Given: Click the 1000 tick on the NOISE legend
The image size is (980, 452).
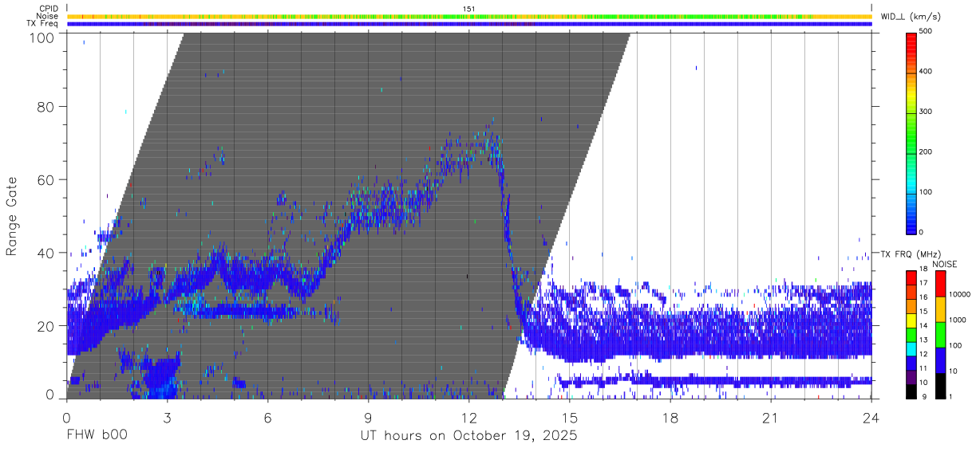Looking at the screenshot, I should (958, 320).
